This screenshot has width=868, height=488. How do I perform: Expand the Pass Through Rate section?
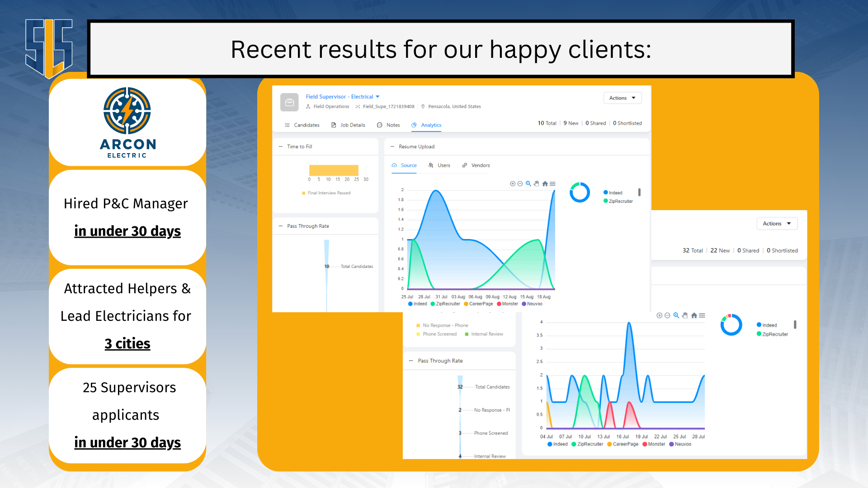point(281,226)
